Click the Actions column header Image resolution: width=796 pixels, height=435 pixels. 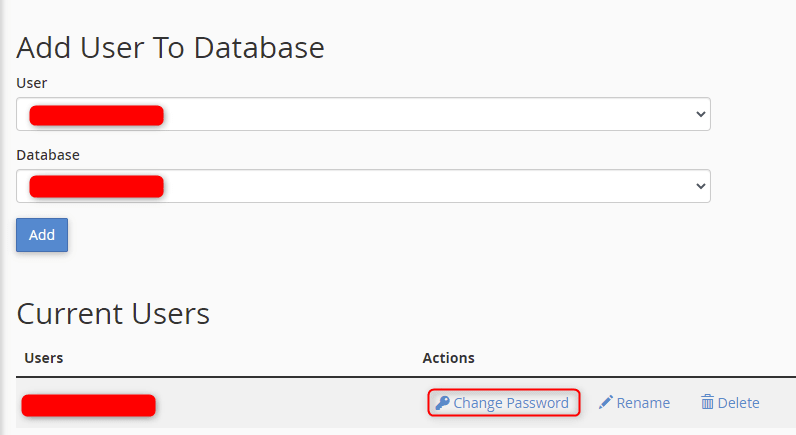pos(448,358)
